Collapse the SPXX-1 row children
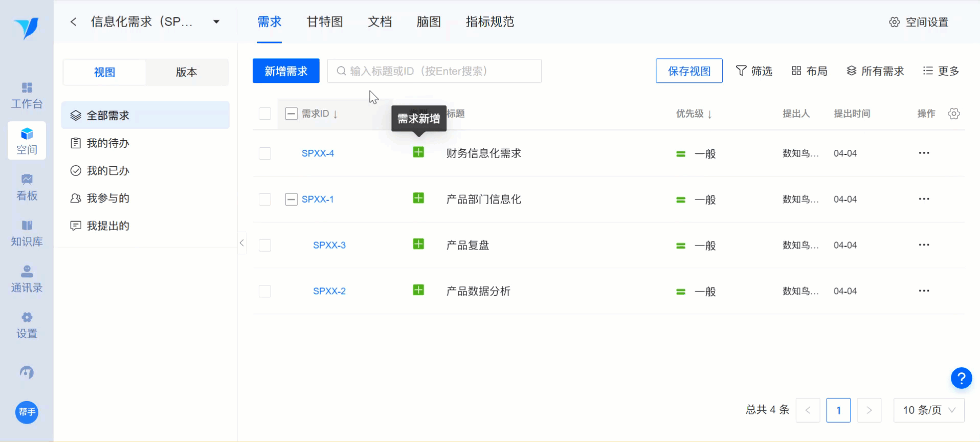The image size is (980, 442). coord(291,199)
